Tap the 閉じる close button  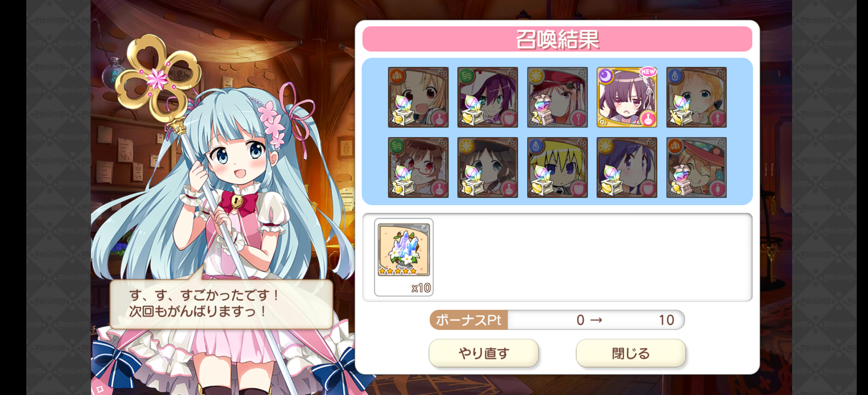tap(631, 353)
